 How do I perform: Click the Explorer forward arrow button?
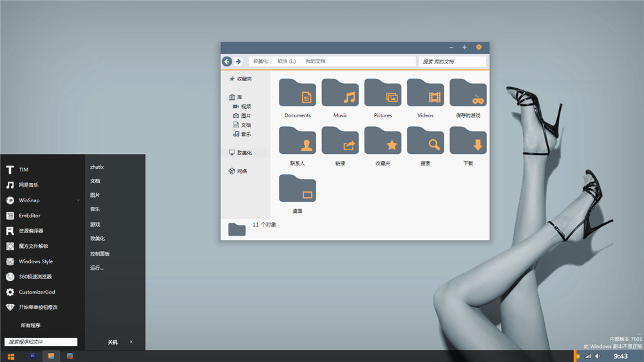point(238,61)
